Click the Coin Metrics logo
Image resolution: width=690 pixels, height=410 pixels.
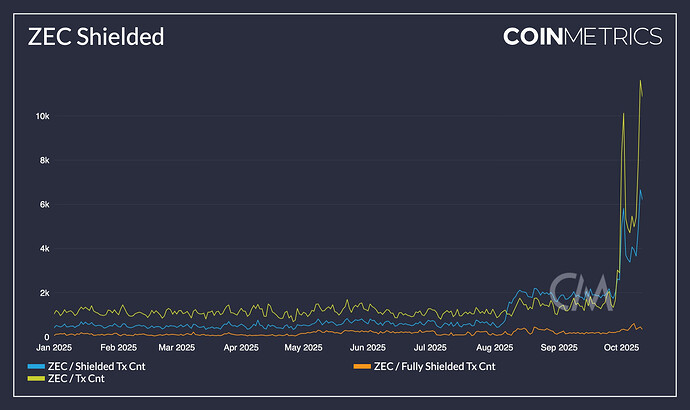(x=582, y=36)
